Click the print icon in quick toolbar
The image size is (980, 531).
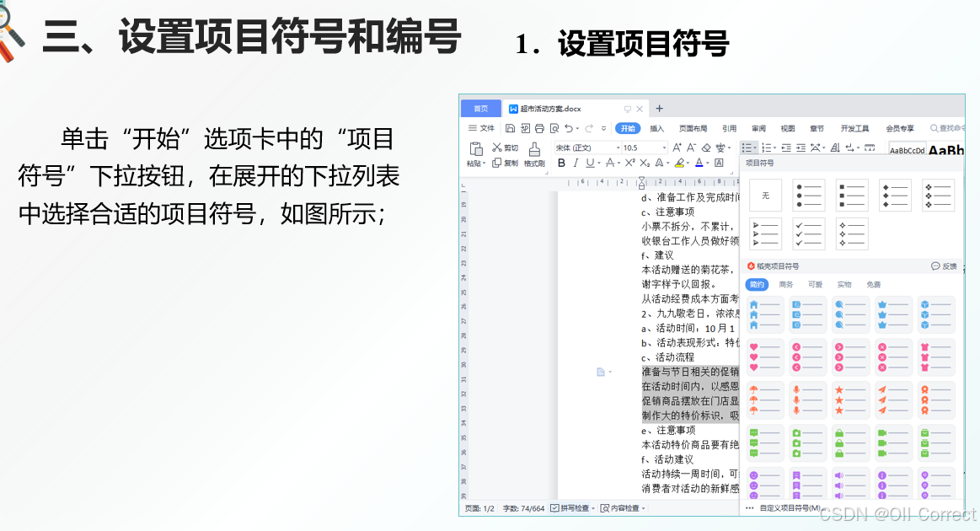click(539, 128)
